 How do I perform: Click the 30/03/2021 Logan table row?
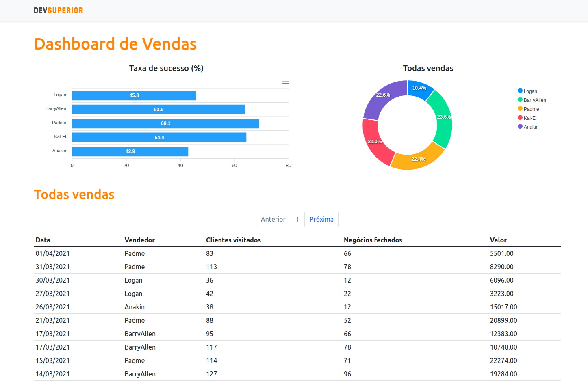pyautogui.click(x=284, y=280)
